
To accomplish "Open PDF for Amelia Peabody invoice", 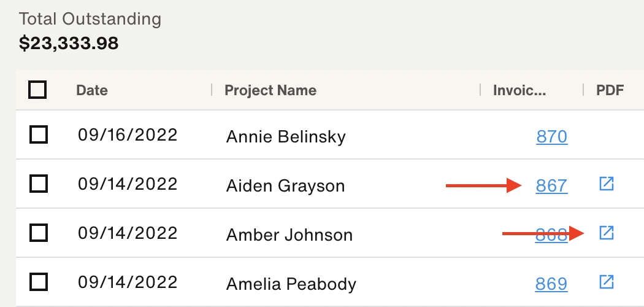I will pyautogui.click(x=606, y=282).
